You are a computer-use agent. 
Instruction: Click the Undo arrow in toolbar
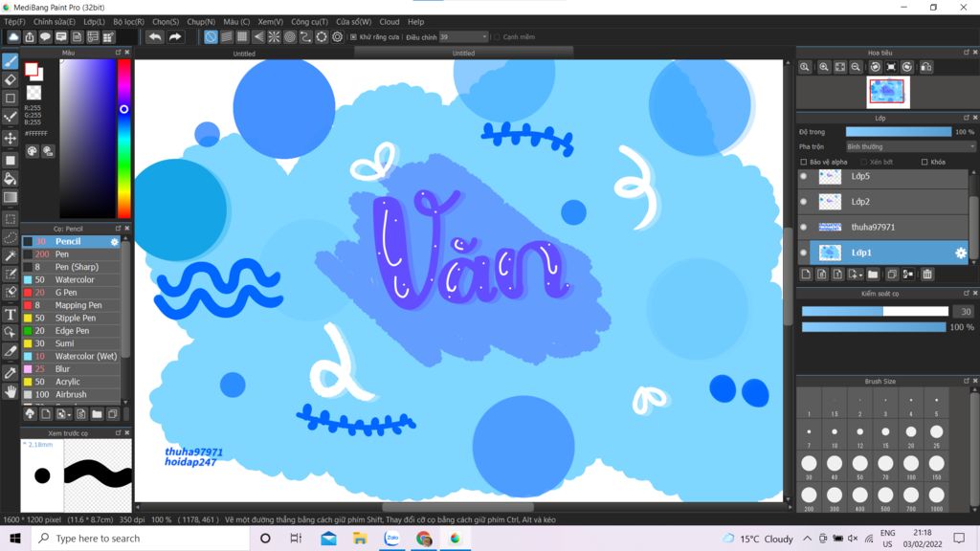click(154, 37)
